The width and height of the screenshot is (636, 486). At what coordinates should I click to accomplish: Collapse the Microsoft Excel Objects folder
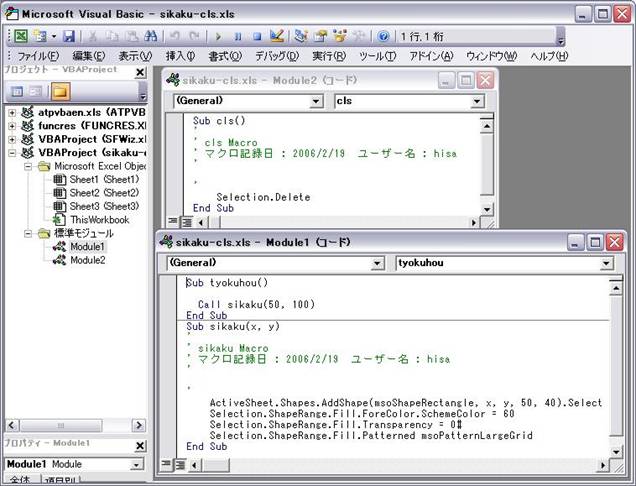click(x=28, y=166)
